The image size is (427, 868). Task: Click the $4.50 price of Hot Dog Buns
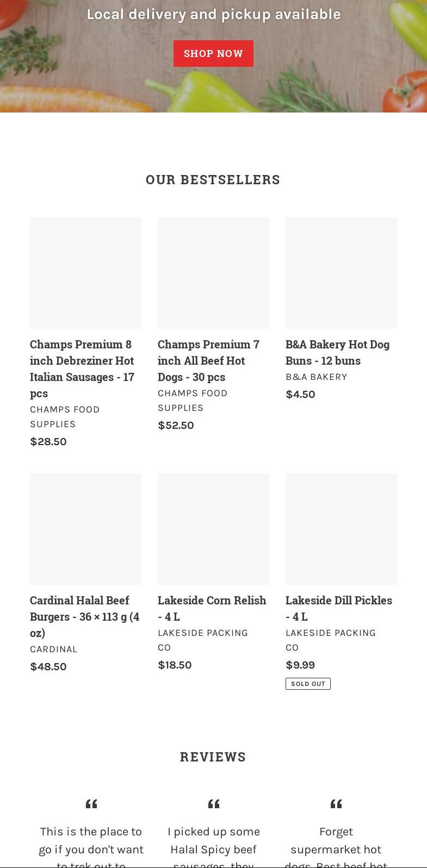pos(300,395)
